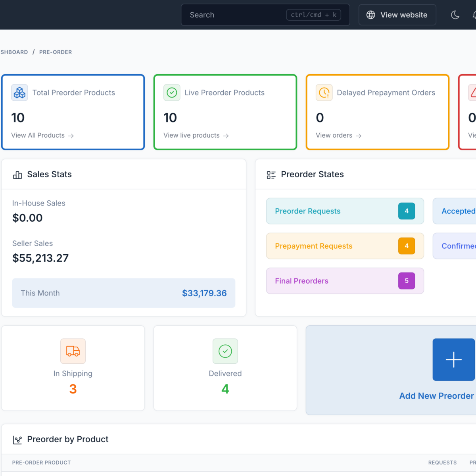Screen dimensions: 476x476
Task: Click Delayed Prepayment Orders count 0
Action: 320,118
